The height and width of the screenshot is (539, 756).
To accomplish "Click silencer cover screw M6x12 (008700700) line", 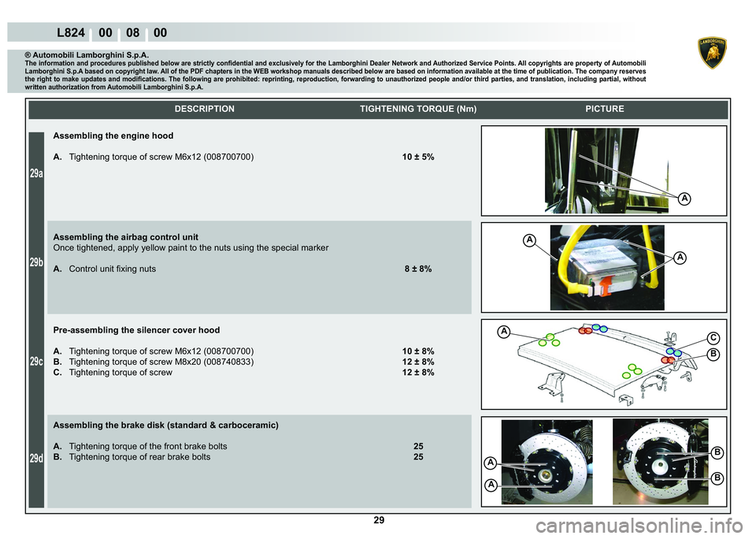I will click(x=154, y=351).
